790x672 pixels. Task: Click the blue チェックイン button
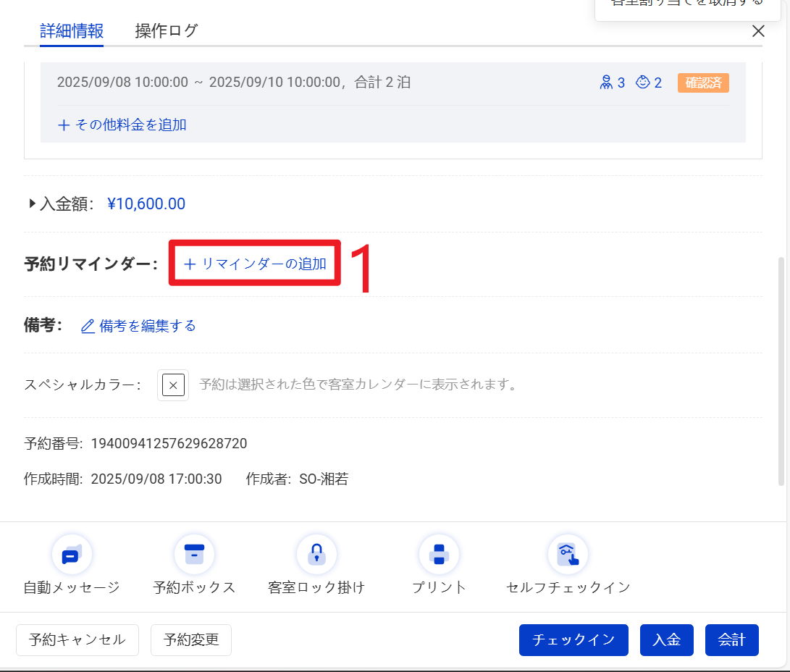coord(573,640)
